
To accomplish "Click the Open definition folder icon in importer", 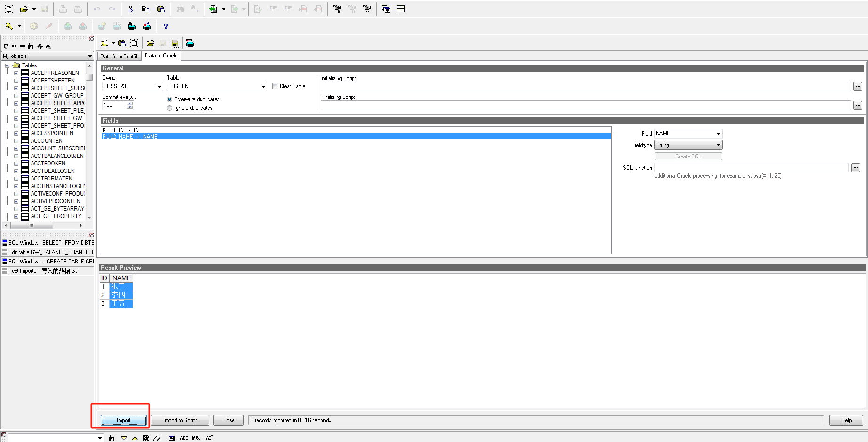I will tap(151, 43).
